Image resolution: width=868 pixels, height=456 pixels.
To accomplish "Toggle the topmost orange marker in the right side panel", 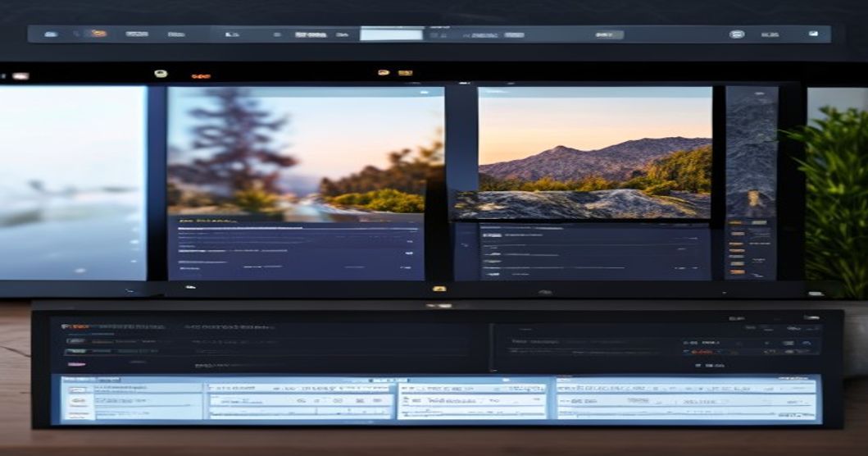I will [x=735, y=223].
